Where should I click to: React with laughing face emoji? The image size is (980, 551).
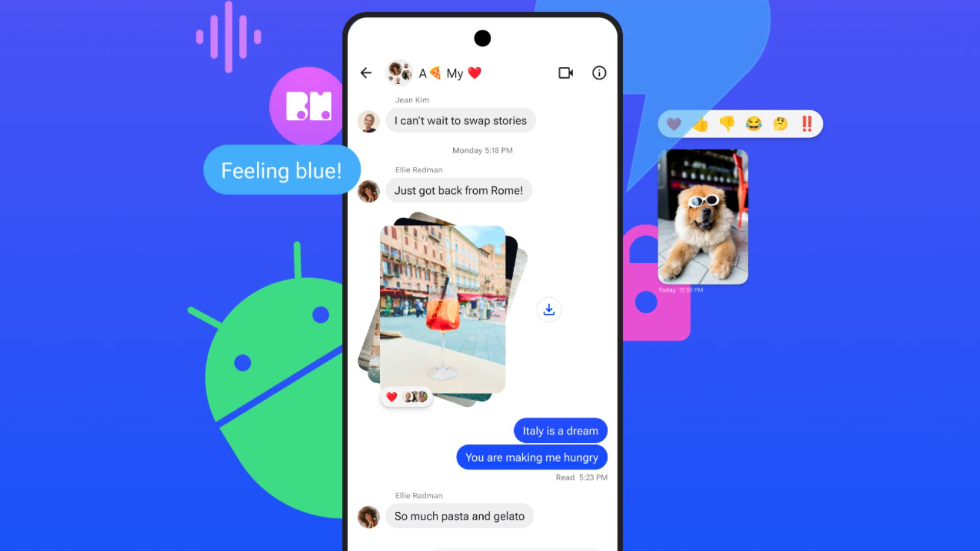(x=754, y=123)
